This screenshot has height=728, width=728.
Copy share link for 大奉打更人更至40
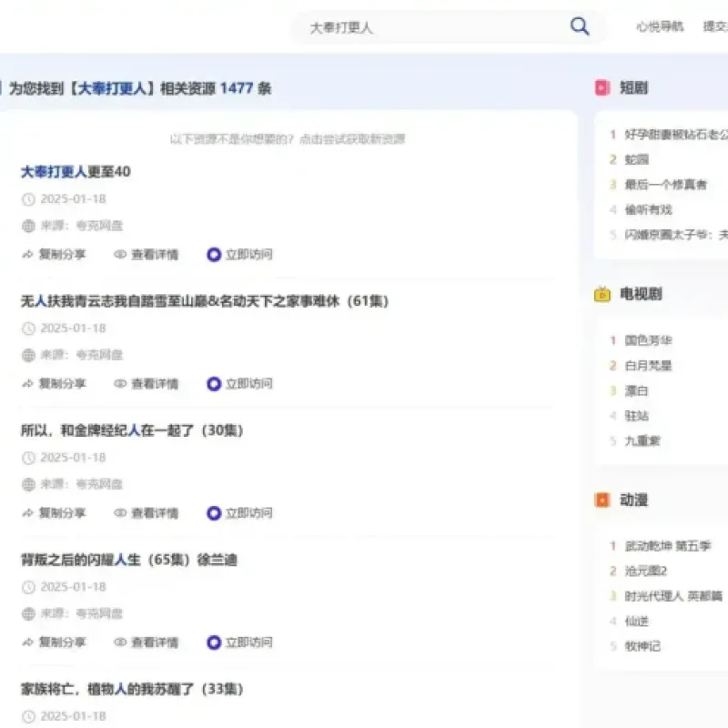tap(62, 255)
